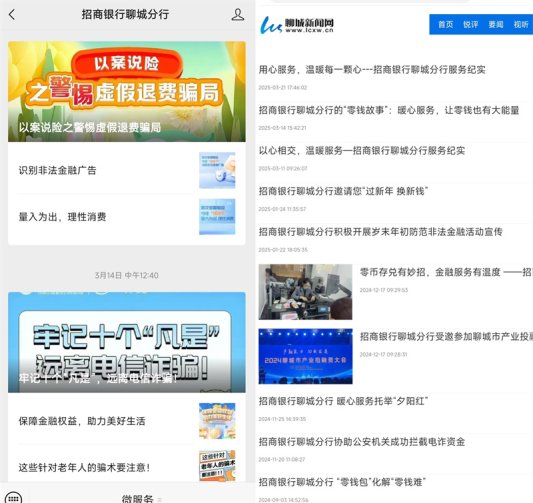This screenshot has width=533, height=503.
Task: Open news 积极开展岁末年初防范非法金融活动宣传
Action: [x=380, y=232]
